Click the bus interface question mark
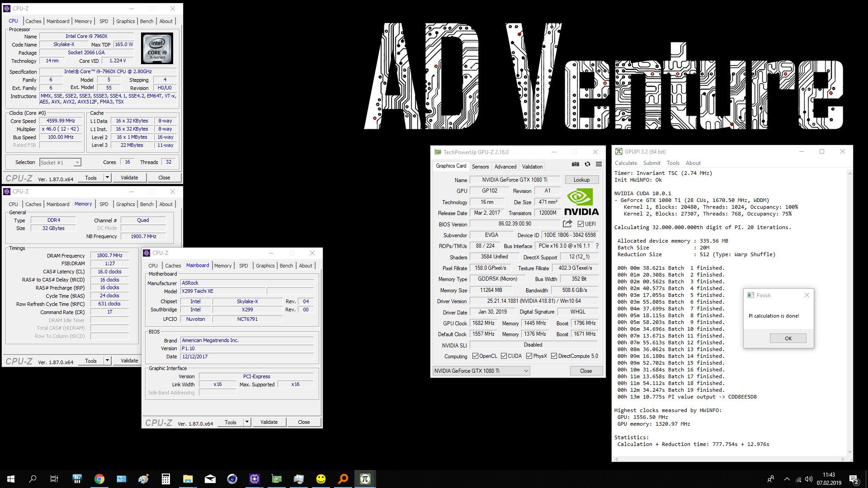This screenshot has height=488, width=868. pyautogui.click(x=597, y=246)
